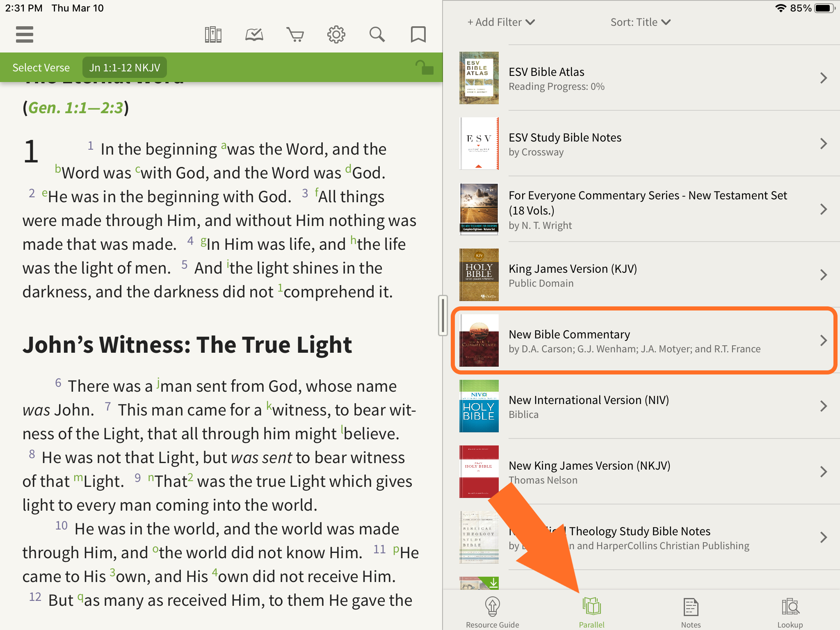The width and height of the screenshot is (840, 630).
Task: Tap New Bible Commentary cover thumbnail
Action: [479, 340]
